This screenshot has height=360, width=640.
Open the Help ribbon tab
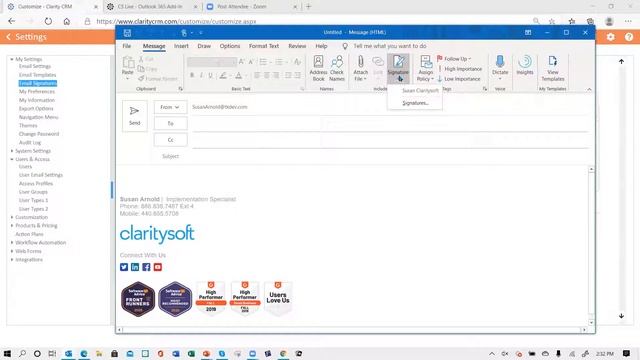coord(321,46)
